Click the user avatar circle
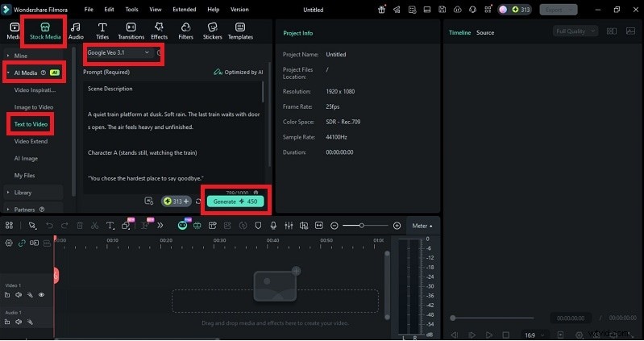 tap(503, 10)
